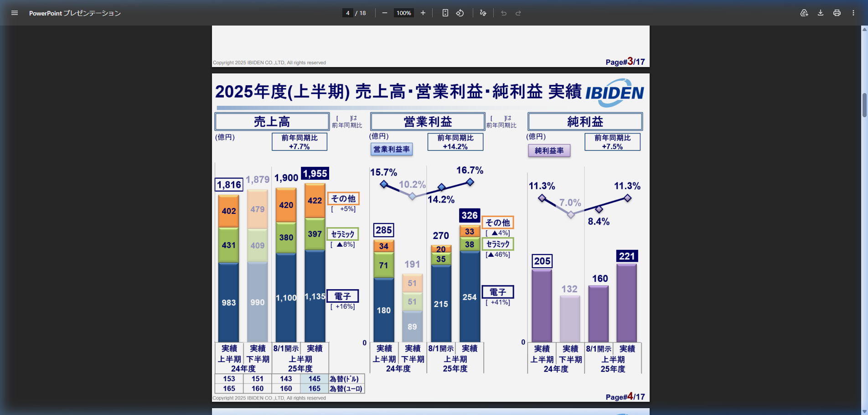Save the PDF to Google Drive
Viewport: 868px width, 415px height.
pos(804,13)
